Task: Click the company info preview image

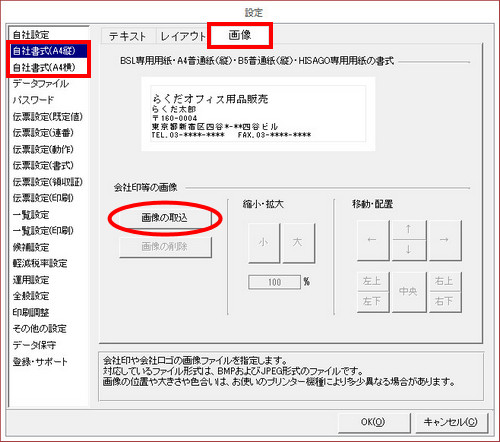Action: pos(258,114)
